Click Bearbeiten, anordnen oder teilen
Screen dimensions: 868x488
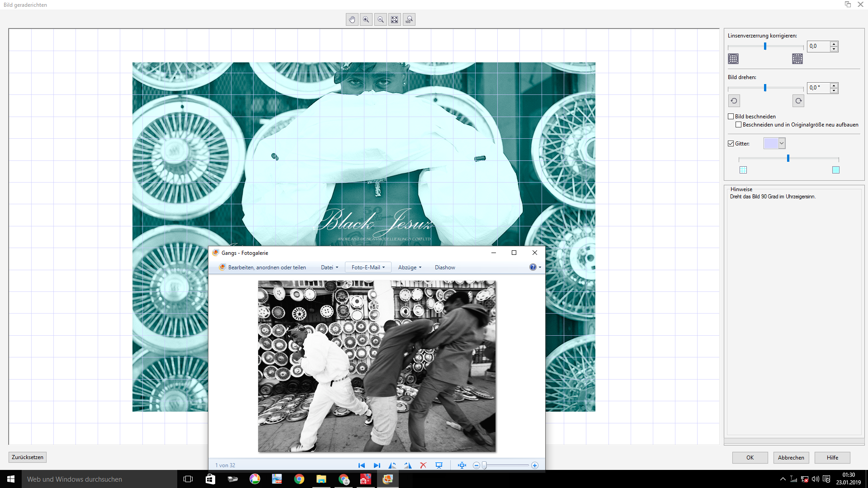coord(263,267)
